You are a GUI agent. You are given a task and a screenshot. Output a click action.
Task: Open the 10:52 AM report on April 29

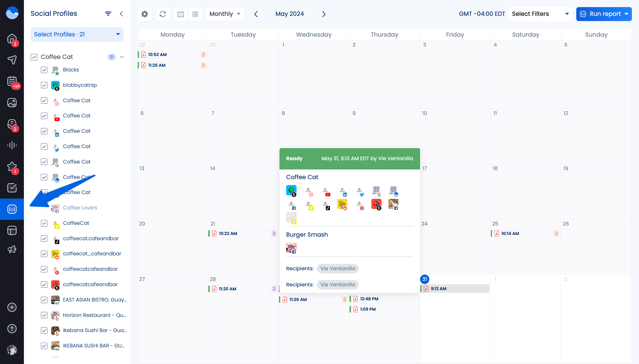[x=172, y=54]
